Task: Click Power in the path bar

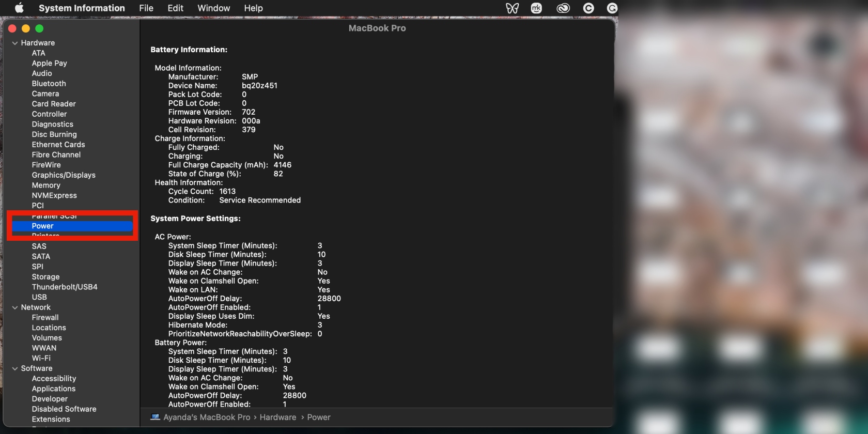Action: (319, 417)
